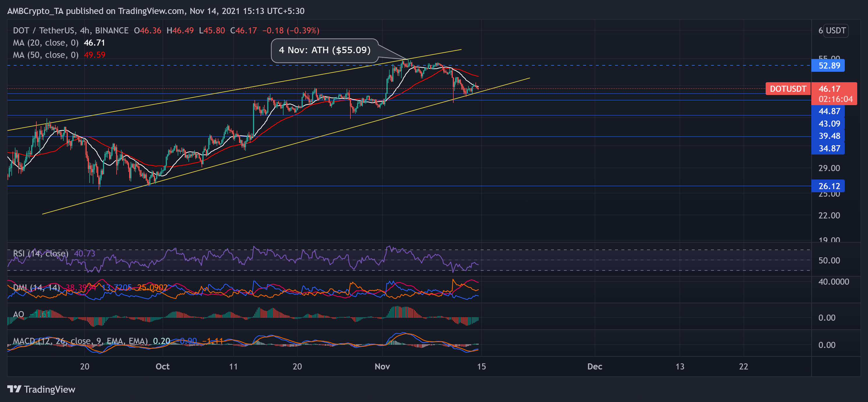Click the MA (20, close, 0) indicator label

tap(45, 43)
